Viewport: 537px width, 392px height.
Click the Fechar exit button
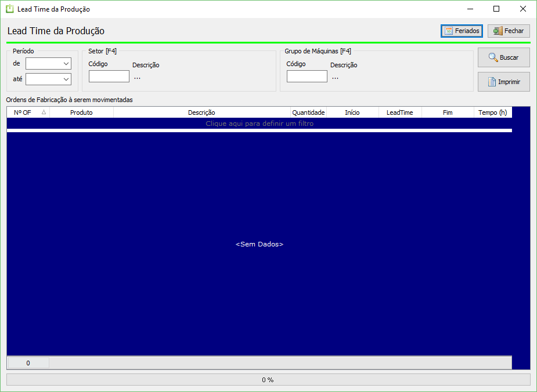click(x=509, y=31)
